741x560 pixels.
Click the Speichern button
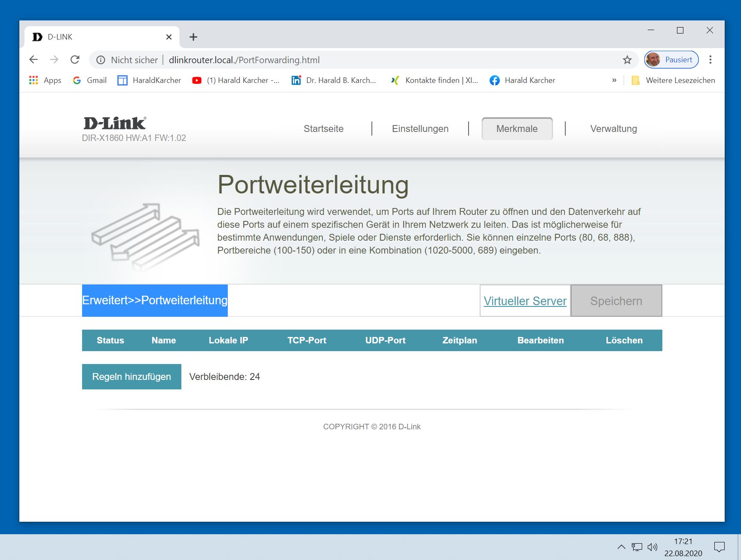click(x=616, y=301)
